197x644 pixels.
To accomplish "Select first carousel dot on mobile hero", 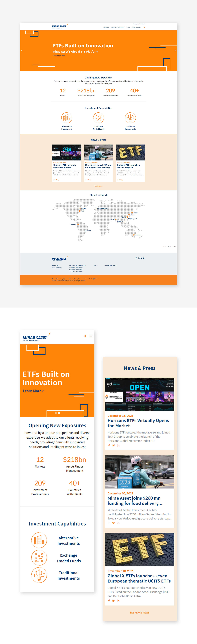I will pos(56,413).
